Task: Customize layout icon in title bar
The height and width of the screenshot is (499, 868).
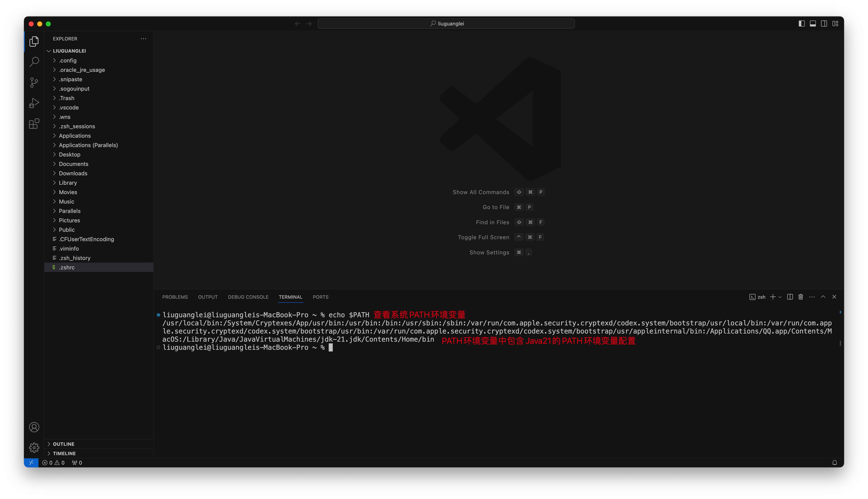Action: (836, 24)
